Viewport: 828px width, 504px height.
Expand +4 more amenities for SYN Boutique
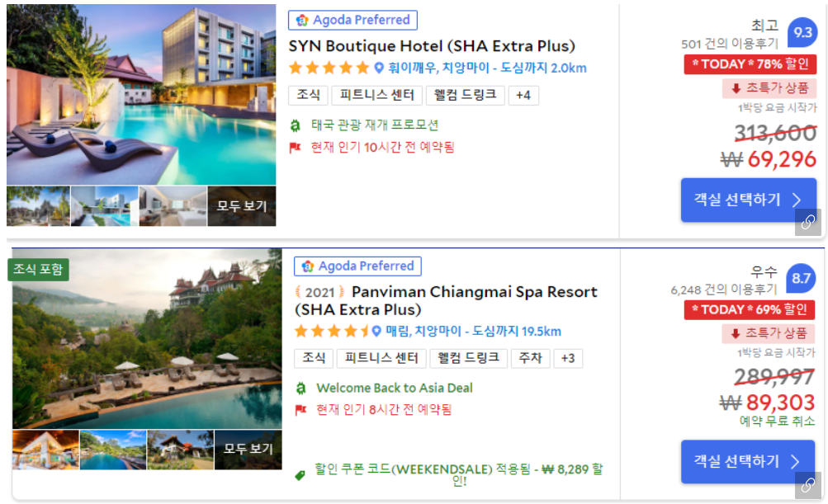coord(523,96)
